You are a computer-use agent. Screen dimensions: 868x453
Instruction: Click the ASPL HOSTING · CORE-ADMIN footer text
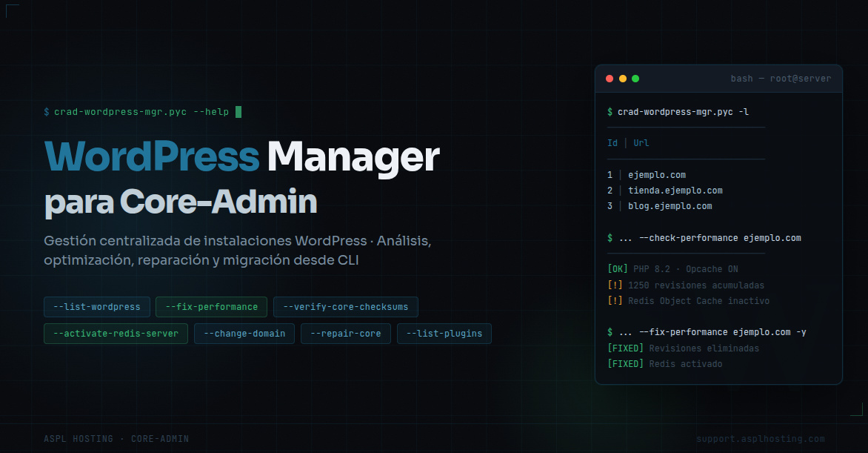pos(116,439)
